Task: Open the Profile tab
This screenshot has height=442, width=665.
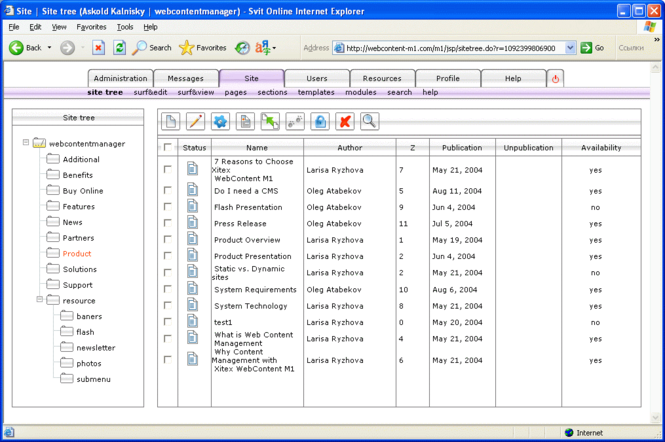Action: [447, 78]
